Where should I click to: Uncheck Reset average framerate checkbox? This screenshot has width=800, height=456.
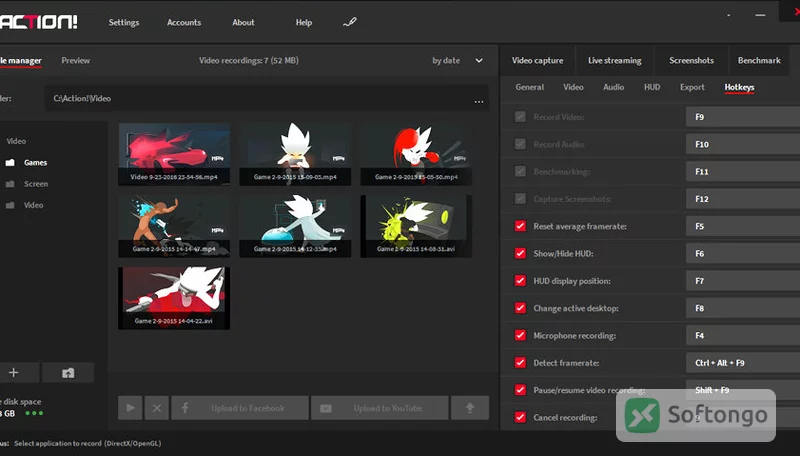(520, 226)
